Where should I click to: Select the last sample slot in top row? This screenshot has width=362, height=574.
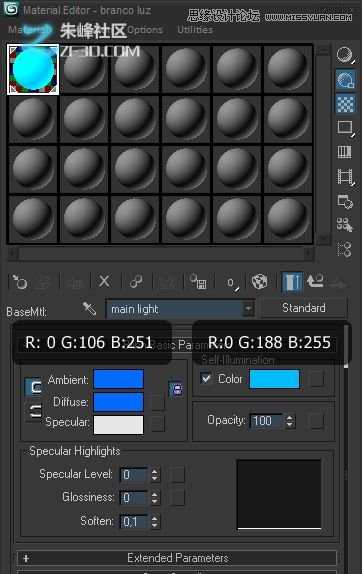[288, 70]
